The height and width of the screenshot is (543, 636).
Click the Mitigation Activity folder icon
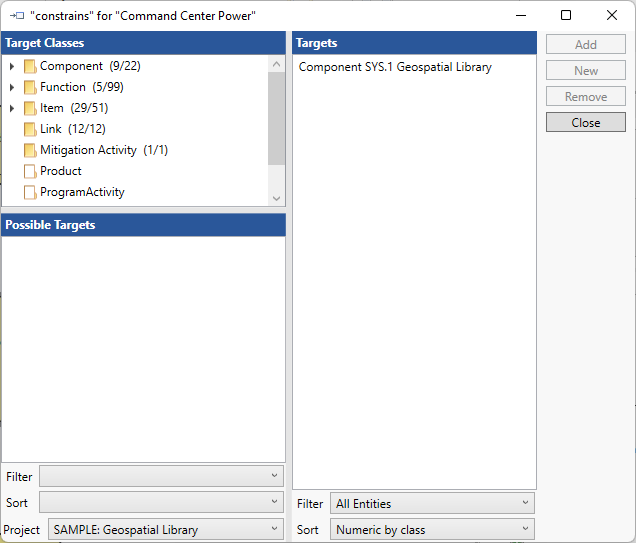30,150
